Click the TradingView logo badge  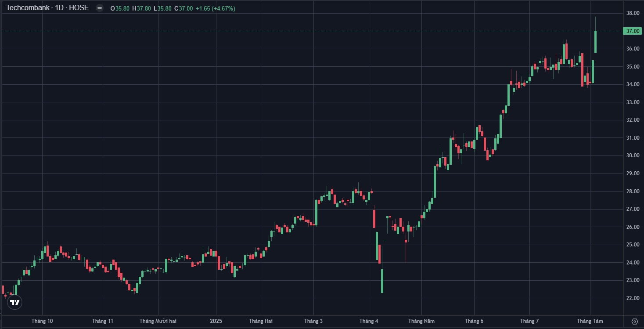(x=15, y=302)
